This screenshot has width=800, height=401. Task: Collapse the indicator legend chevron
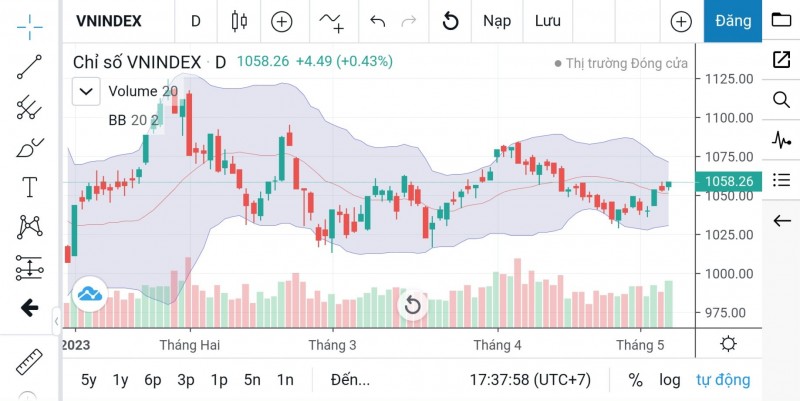pyautogui.click(x=86, y=92)
